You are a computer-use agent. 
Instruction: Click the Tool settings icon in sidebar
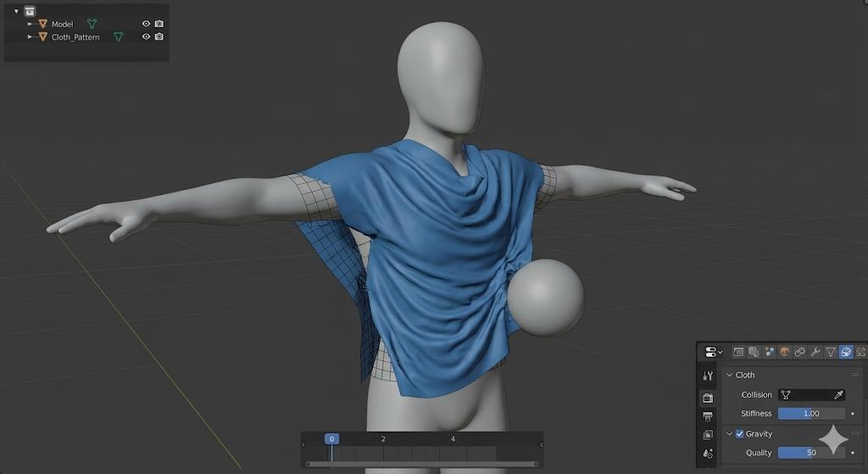[x=708, y=375]
